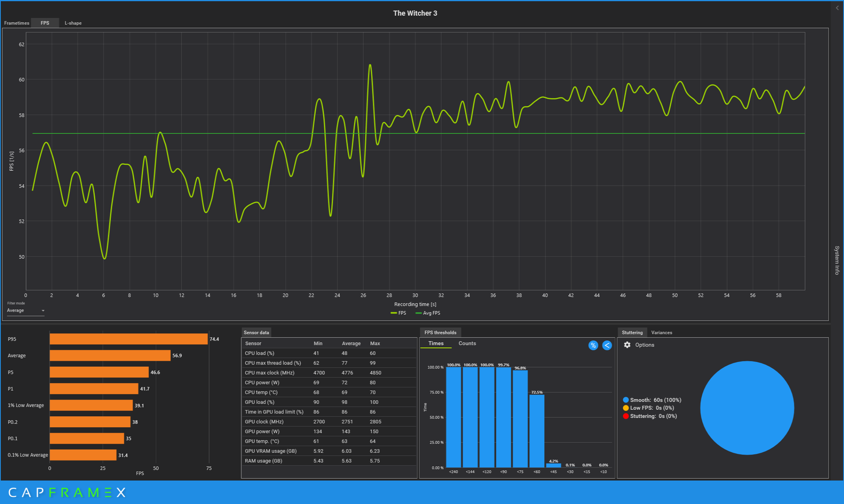Open the Variances tab
This screenshot has height=504, width=844.
click(x=661, y=332)
